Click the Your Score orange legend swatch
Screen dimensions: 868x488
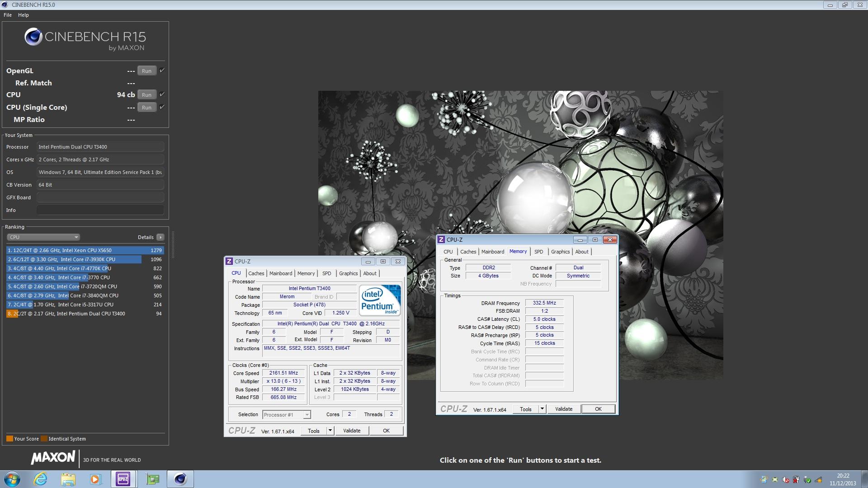coord(9,439)
